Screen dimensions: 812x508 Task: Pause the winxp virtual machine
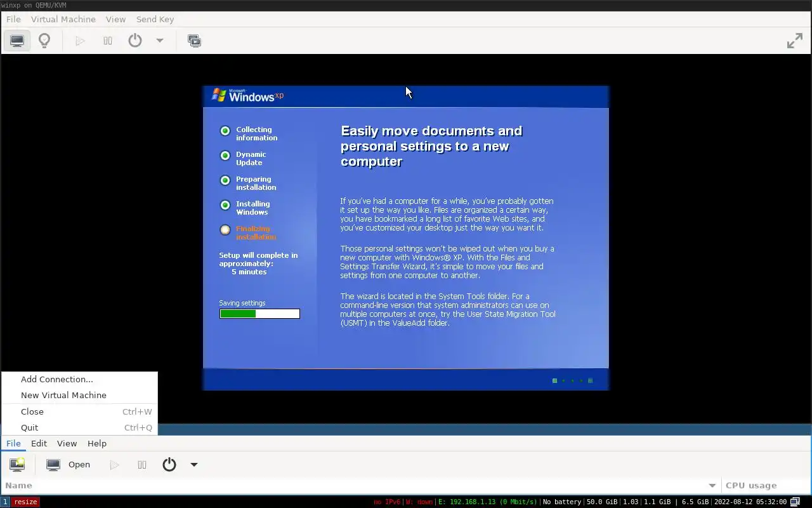tap(108, 41)
